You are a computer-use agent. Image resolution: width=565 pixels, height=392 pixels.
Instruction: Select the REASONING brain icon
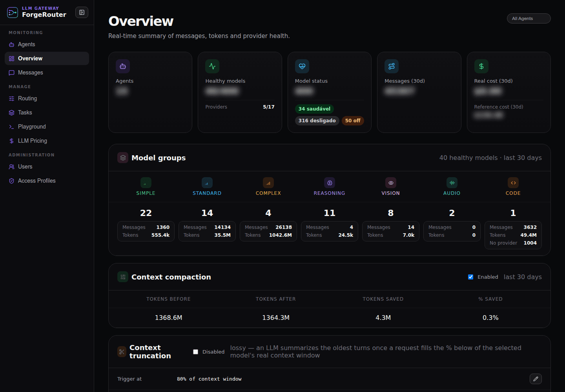tap(330, 183)
